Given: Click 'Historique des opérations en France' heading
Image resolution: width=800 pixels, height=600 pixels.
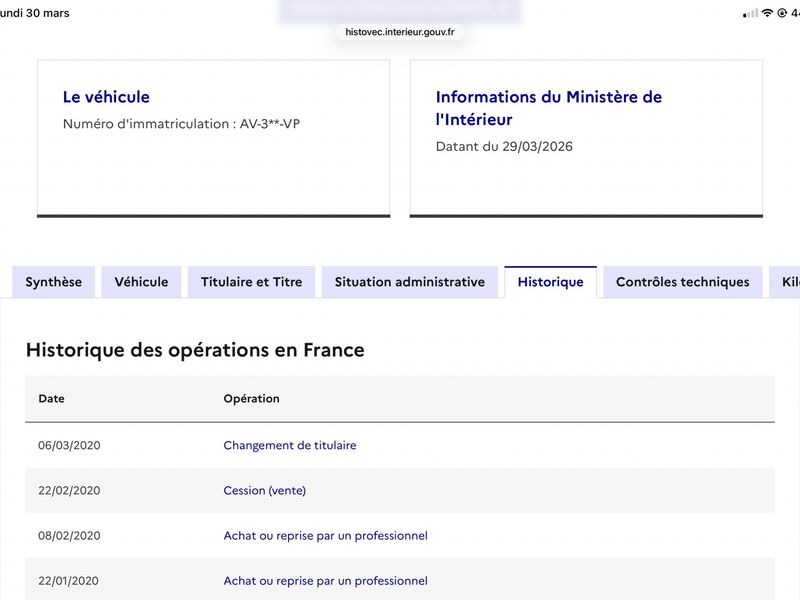Looking at the screenshot, I should pyautogui.click(x=195, y=350).
